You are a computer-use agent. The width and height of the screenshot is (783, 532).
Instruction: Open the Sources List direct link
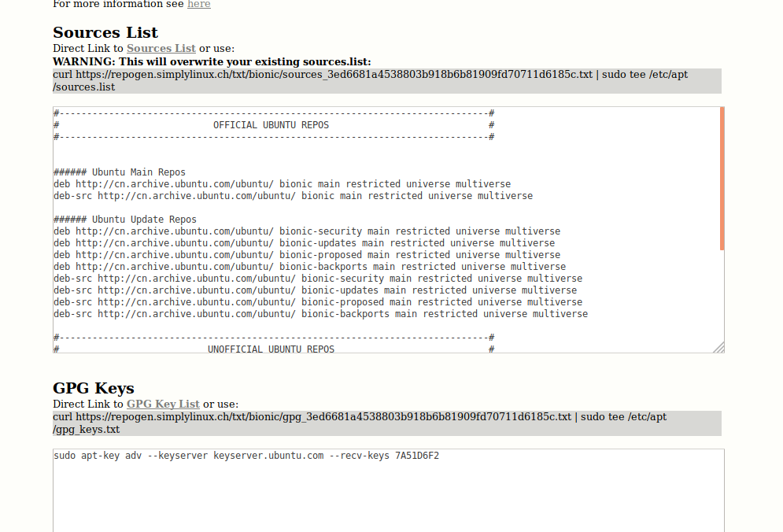(x=161, y=49)
